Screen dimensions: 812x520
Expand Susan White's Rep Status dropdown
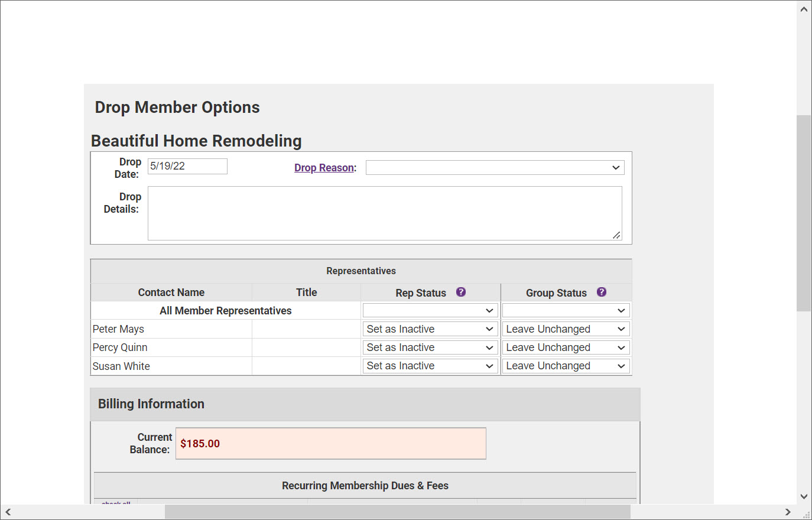[x=430, y=366]
